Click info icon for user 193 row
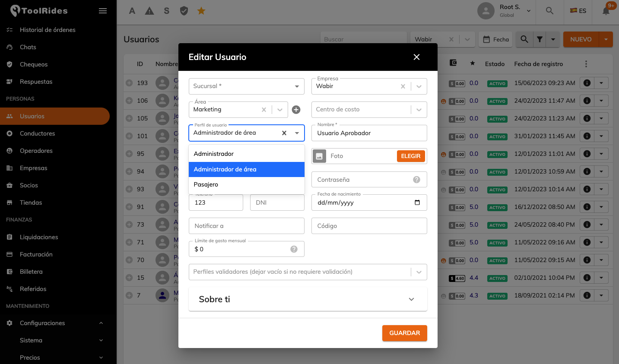This screenshot has height=364, width=619. pyautogui.click(x=587, y=83)
